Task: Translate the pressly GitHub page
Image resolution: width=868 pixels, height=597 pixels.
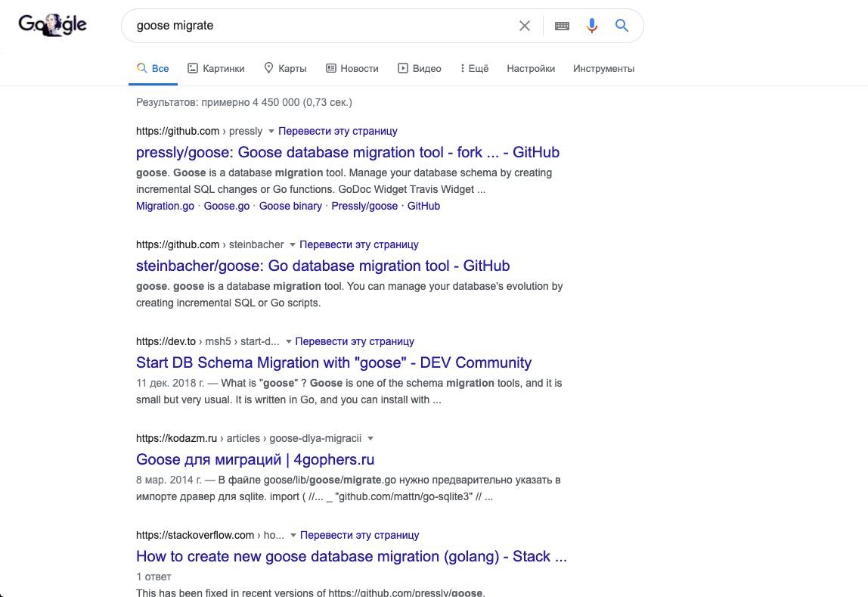Action: click(x=338, y=131)
